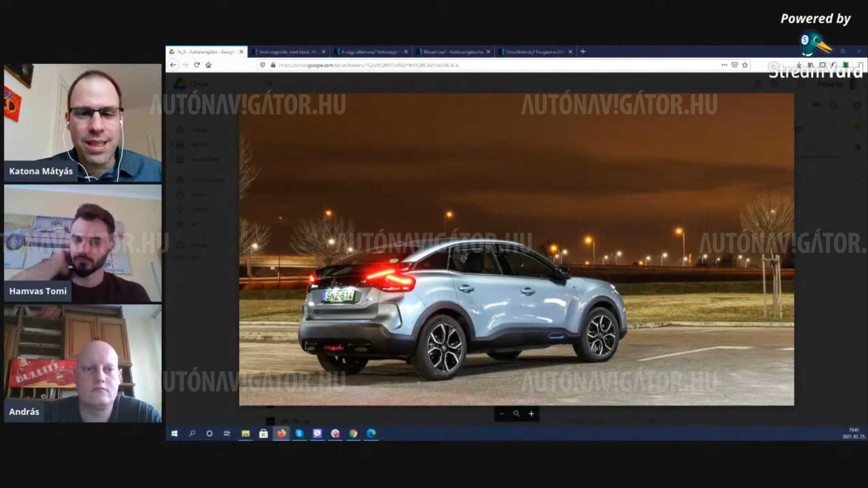Reset zoom using the magnifier icon
Image resolution: width=868 pixels, height=488 pixels.
pyautogui.click(x=516, y=413)
